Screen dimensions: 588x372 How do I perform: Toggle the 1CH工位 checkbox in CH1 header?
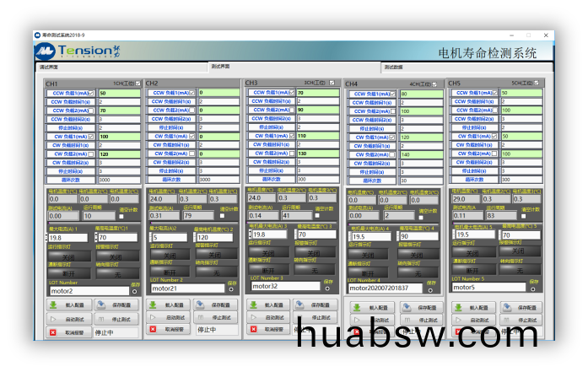click(x=137, y=84)
